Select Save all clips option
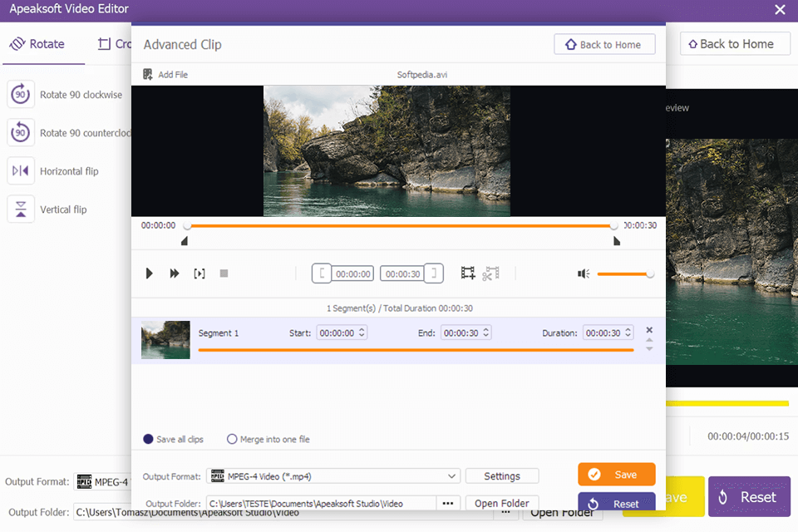Viewport: 798px width, 532px height. (x=174, y=439)
